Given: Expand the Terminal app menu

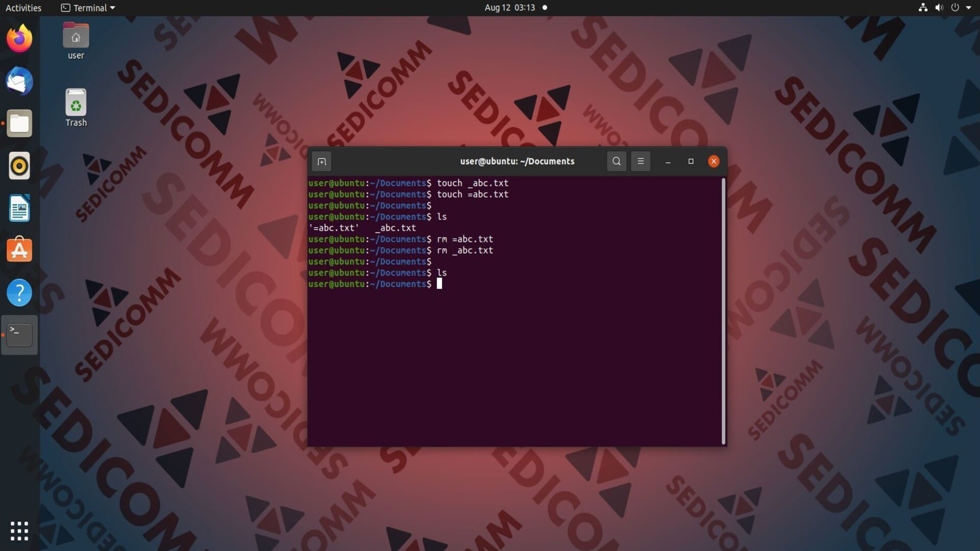Looking at the screenshot, I should (88, 8).
